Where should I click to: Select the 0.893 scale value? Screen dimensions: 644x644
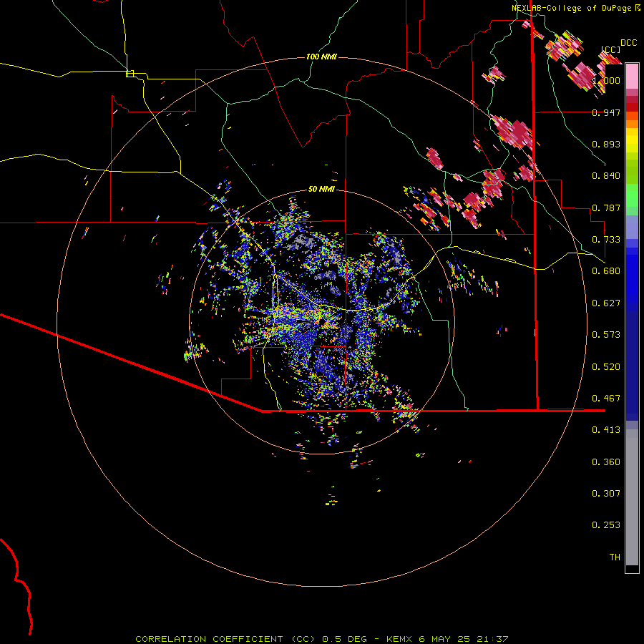pyautogui.click(x=606, y=144)
